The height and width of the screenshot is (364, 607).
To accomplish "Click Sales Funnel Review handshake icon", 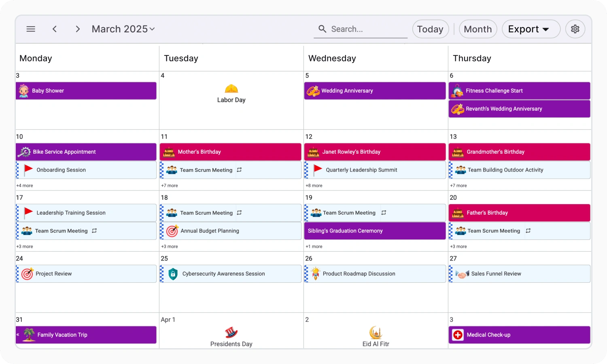I will [x=462, y=274].
